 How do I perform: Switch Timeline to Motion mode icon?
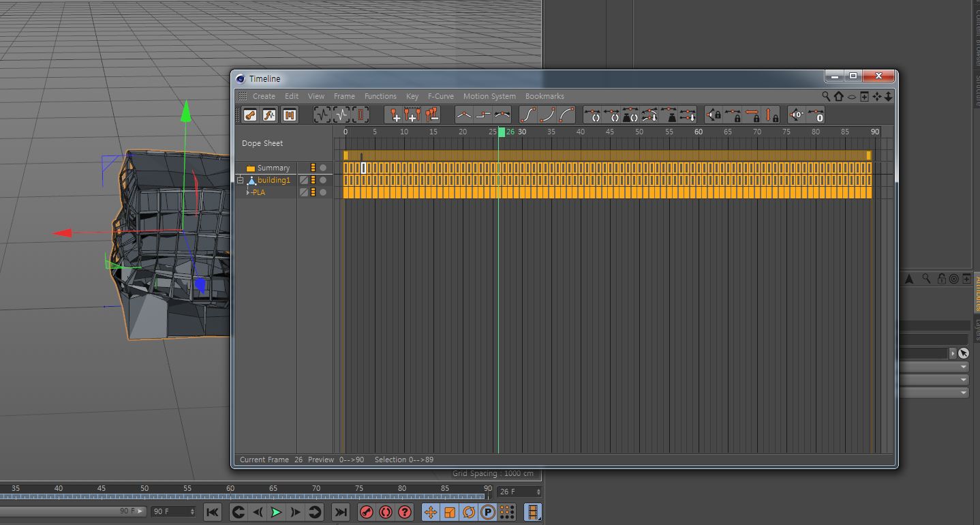tap(289, 115)
